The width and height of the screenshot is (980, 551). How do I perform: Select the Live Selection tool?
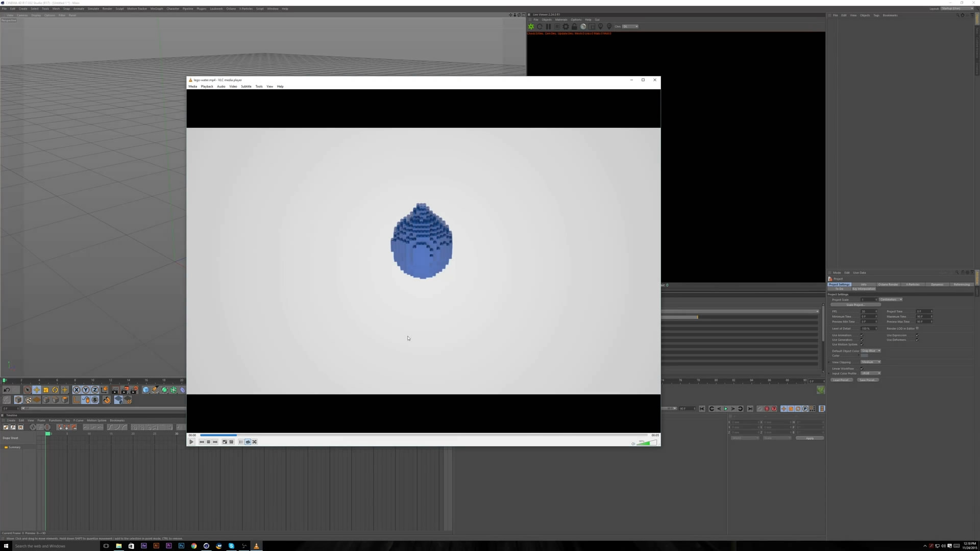pos(27,390)
